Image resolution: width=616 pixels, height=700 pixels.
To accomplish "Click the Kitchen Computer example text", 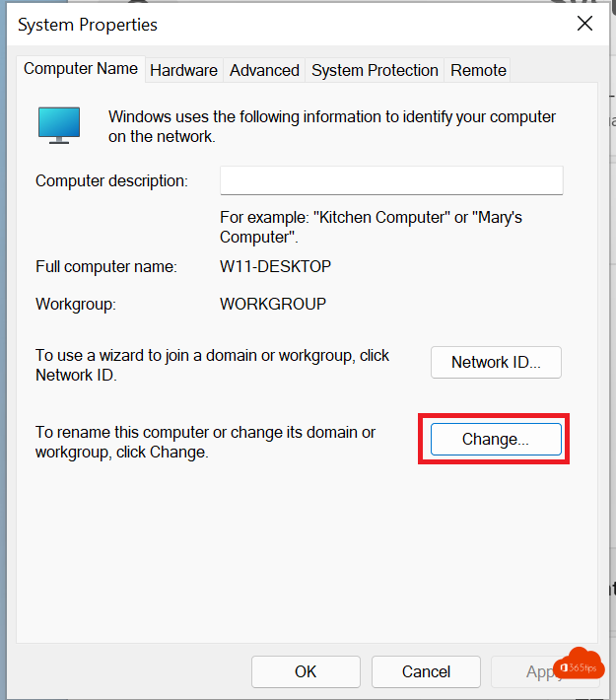I will (371, 227).
